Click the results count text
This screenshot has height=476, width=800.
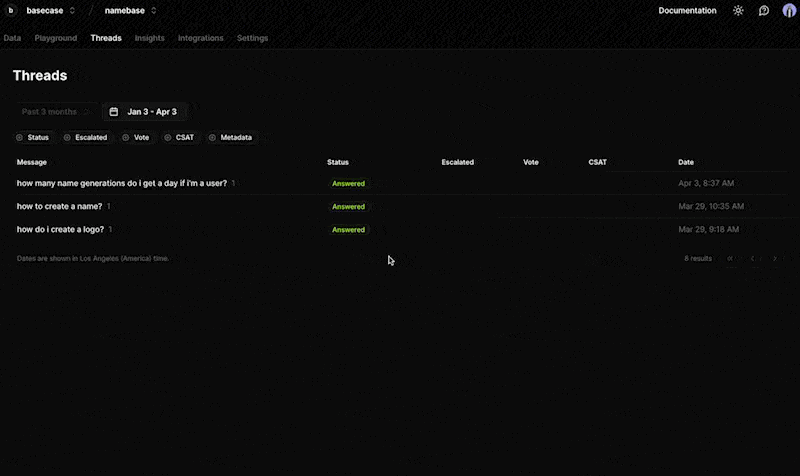[x=698, y=259]
